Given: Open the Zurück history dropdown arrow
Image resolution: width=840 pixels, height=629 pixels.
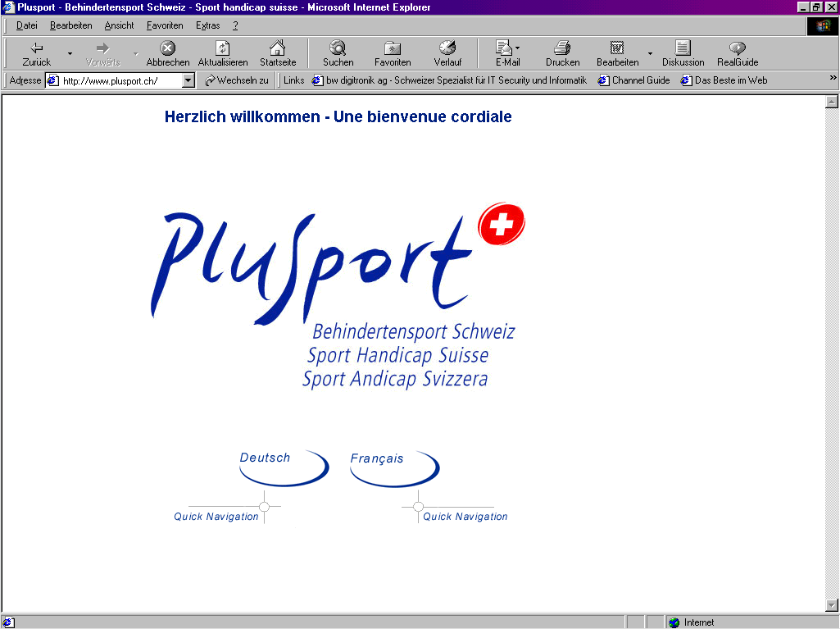Looking at the screenshot, I should 70,53.
